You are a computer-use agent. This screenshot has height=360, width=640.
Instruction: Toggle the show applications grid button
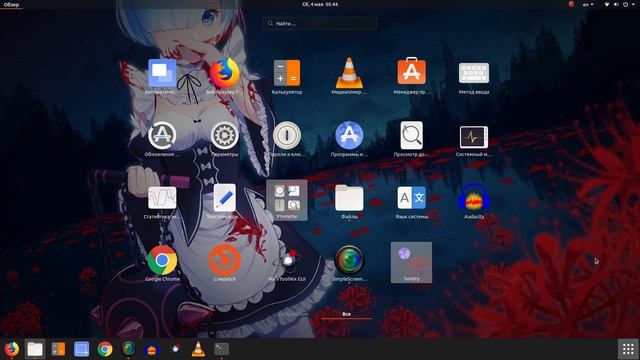click(628, 349)
